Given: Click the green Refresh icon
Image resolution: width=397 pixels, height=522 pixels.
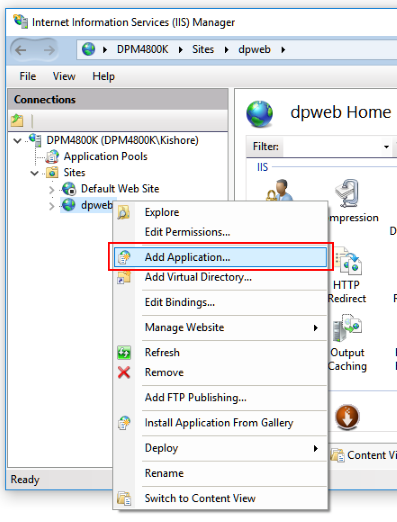Looking at the screenshot, I should coord(124,353).
